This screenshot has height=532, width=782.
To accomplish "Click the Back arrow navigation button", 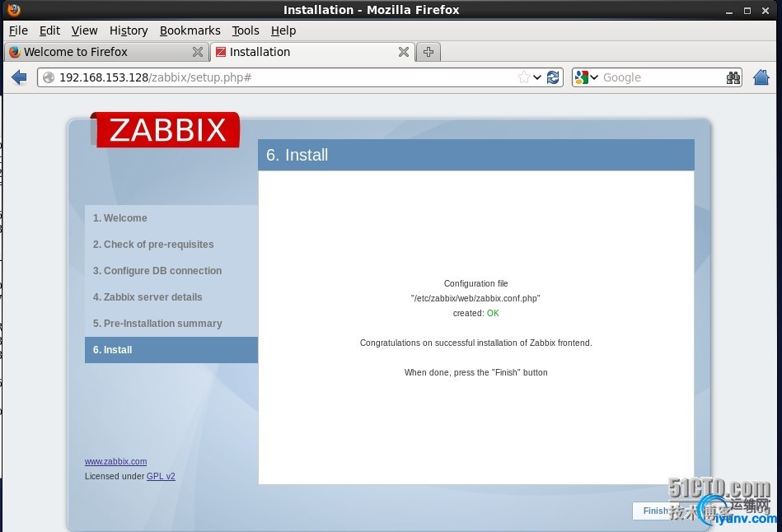I will click(19, 77).
